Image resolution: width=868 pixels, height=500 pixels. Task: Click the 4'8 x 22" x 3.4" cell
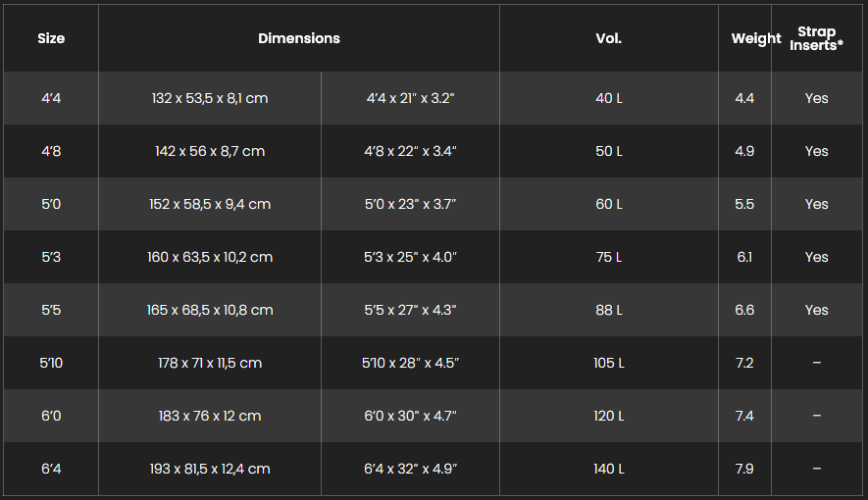click(410, 151)
